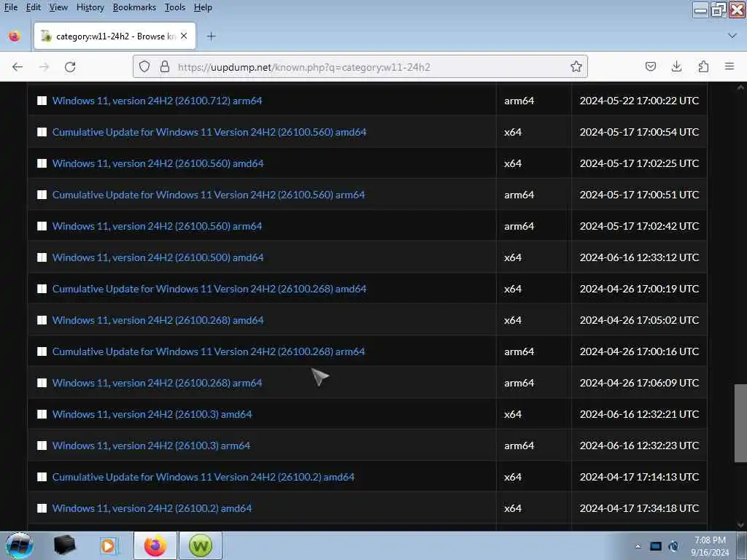Show hidden system tray icons
Viewport: 747px width, 560px height.
638,546
